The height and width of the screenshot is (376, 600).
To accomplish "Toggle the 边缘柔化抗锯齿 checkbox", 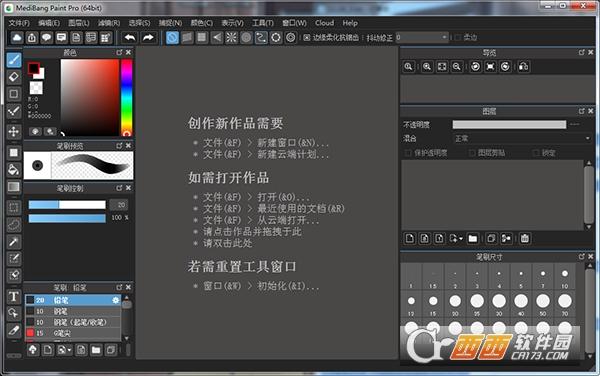I will (x=307, y=37).
